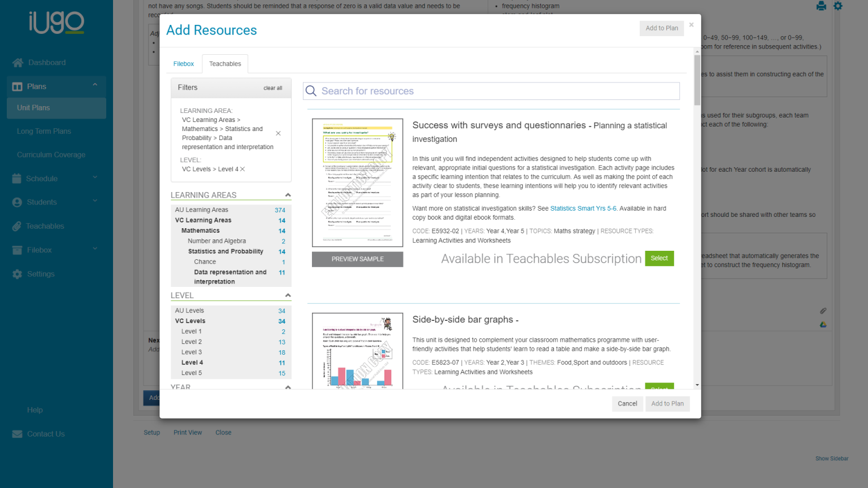Open Settings in the sidebar

click(x=41, y=274)
